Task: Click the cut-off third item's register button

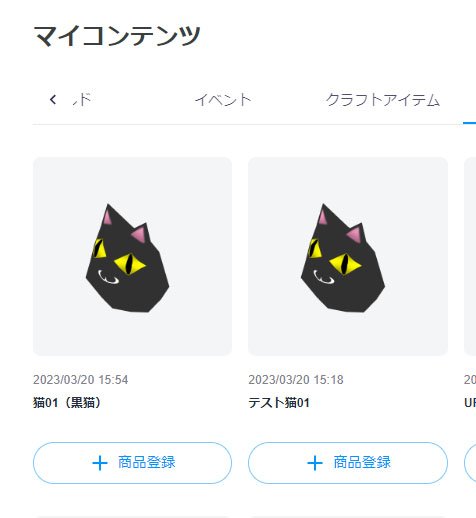Action: [x=470, y=463]
